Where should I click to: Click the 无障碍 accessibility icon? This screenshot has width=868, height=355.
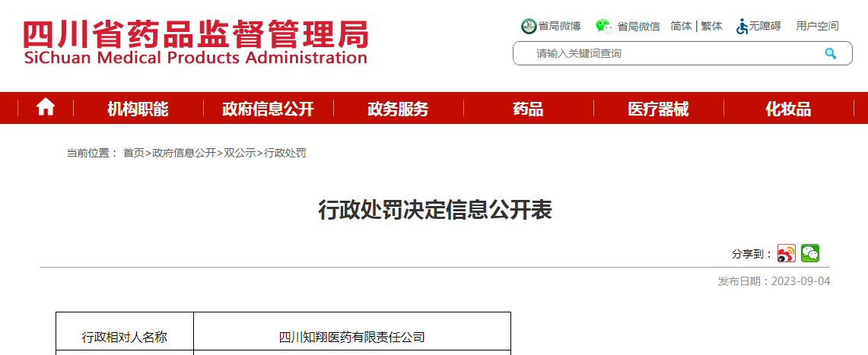tap(742, 26)
